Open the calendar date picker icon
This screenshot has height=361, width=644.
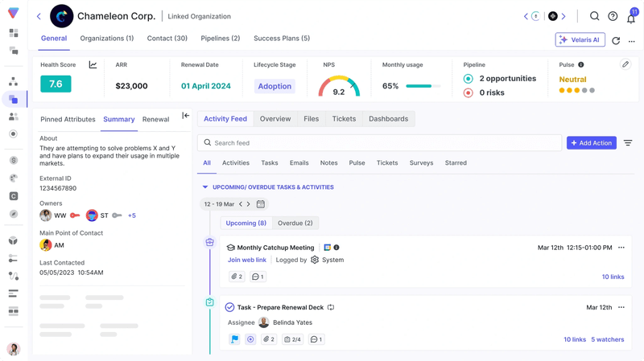261,204
